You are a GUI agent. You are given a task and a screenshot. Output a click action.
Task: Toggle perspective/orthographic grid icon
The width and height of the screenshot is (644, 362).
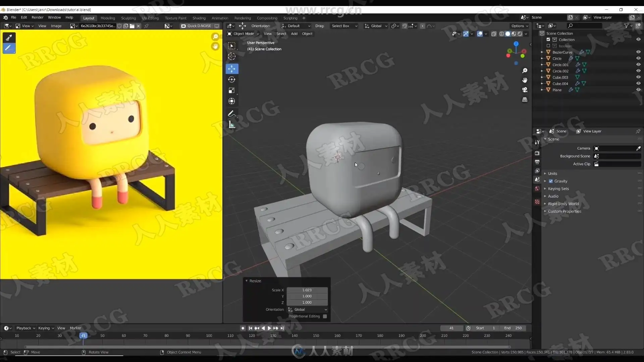tap(525, 100)
